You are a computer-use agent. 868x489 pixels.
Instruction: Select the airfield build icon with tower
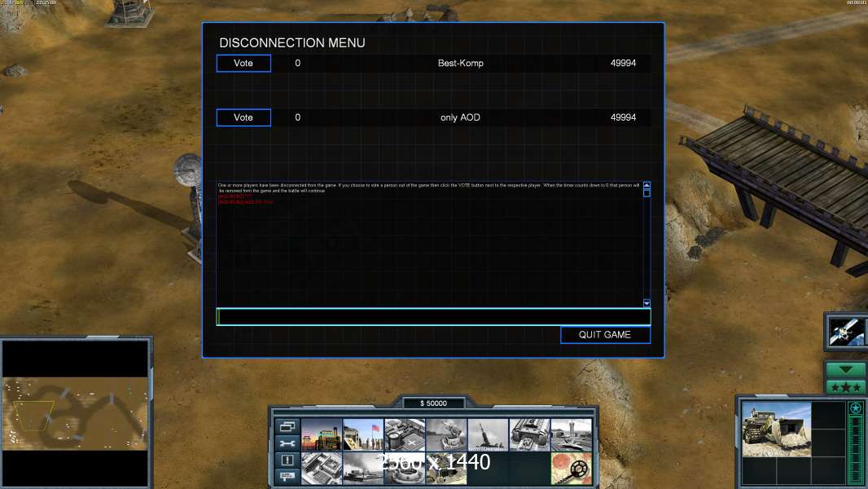(x=572, y=434)
